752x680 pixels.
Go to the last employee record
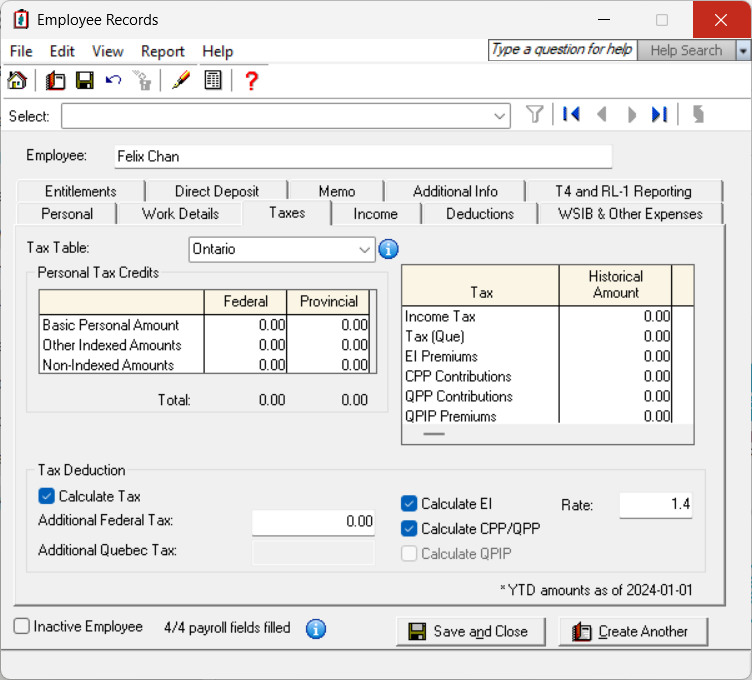click(659, 115)
